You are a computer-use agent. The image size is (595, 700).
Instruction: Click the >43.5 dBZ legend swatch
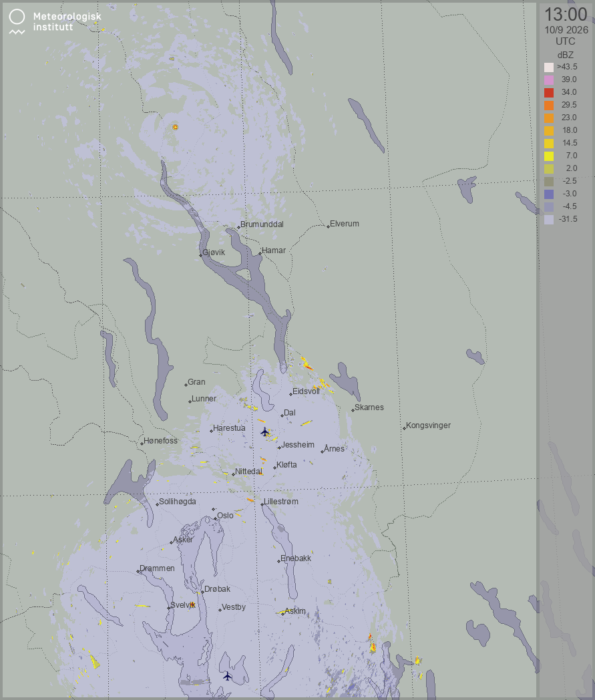(x=548, y=67)
